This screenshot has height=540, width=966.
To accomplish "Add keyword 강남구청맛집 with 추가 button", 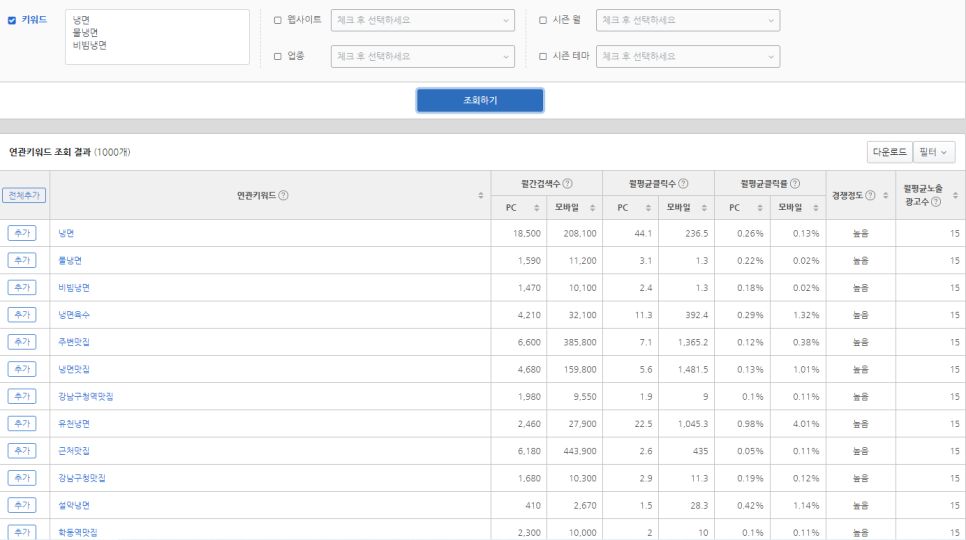I will (x=22, y=478).
